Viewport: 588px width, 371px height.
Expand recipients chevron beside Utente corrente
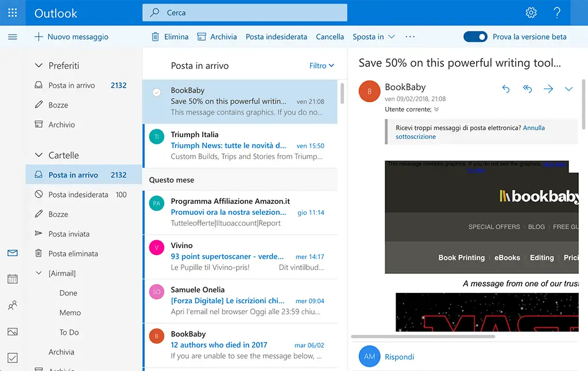click(436, 110)
